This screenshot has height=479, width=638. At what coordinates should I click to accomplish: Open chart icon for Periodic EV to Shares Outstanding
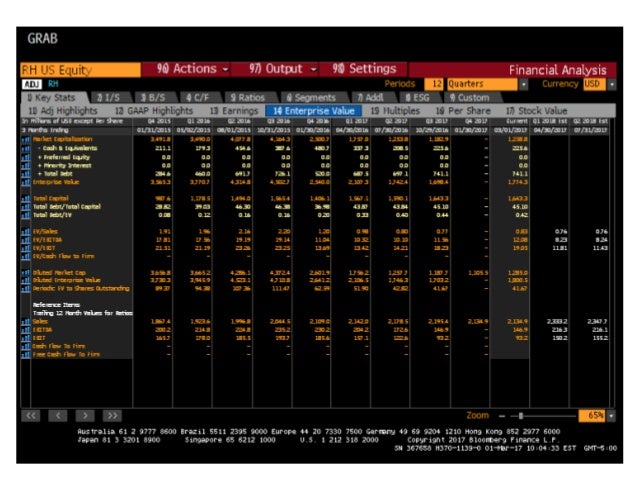click(x=26, y=289)
